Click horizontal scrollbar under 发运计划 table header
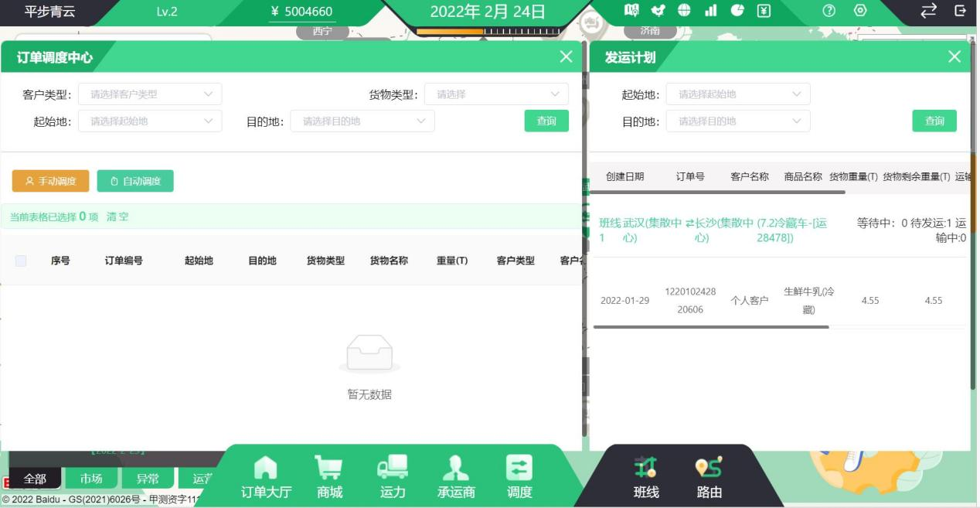 (719, 193)
